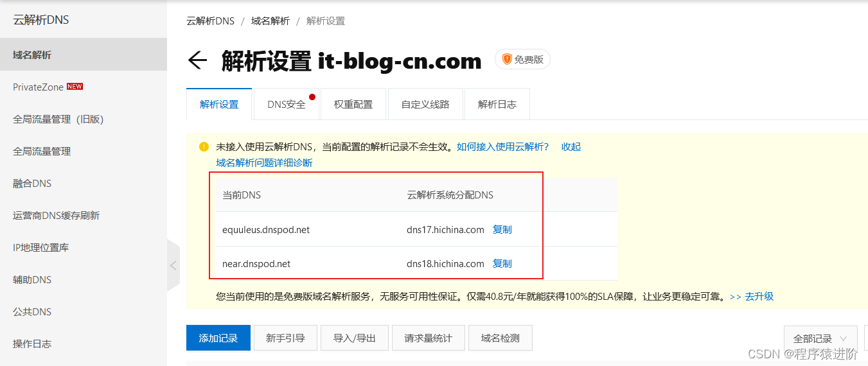The height and width of the screenshot is (366, 868).
Task: Click the 云解析系统分配DNS column header
Action: (x=450, y=195)
